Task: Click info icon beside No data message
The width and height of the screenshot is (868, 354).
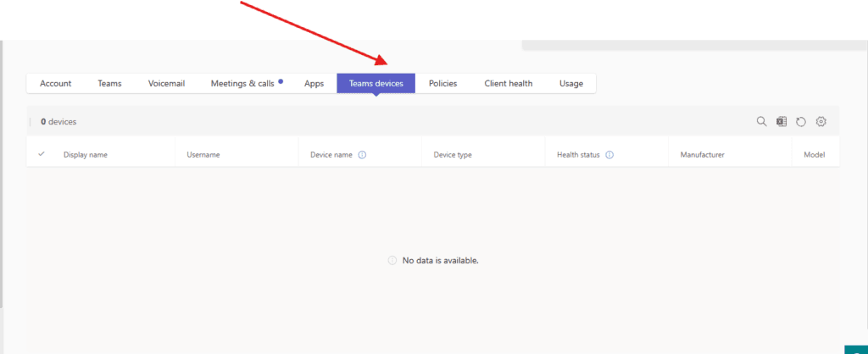Action: click(392, 261)
